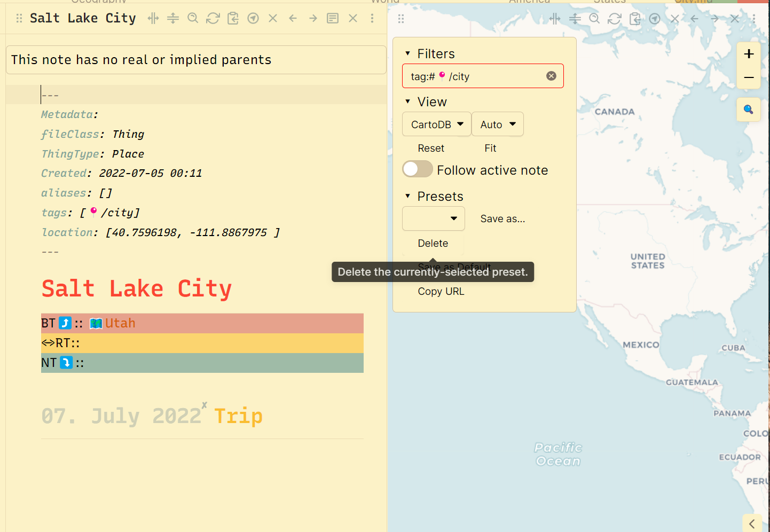The width and height of the screenshot is (770, 532).
Task: Open the Auto view mode dropdown
Action: [497, 124]
